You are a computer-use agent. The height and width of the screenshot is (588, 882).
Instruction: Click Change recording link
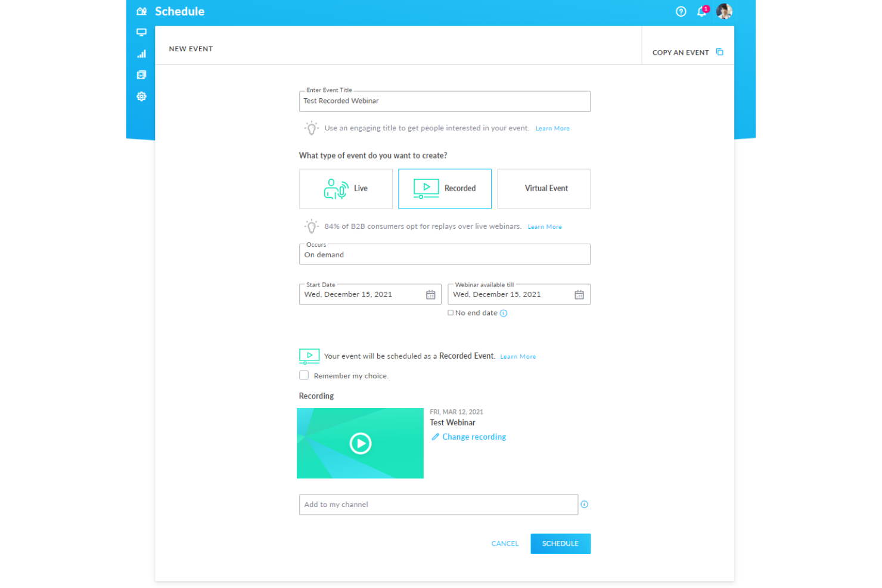pyautogui.click(x=474, y=437)
